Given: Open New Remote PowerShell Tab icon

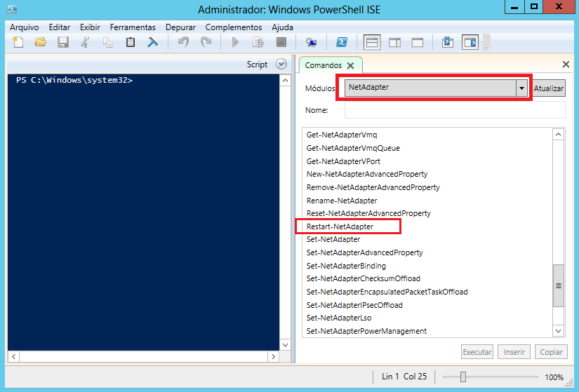Looking at the screenshot, I should (312, 43).
